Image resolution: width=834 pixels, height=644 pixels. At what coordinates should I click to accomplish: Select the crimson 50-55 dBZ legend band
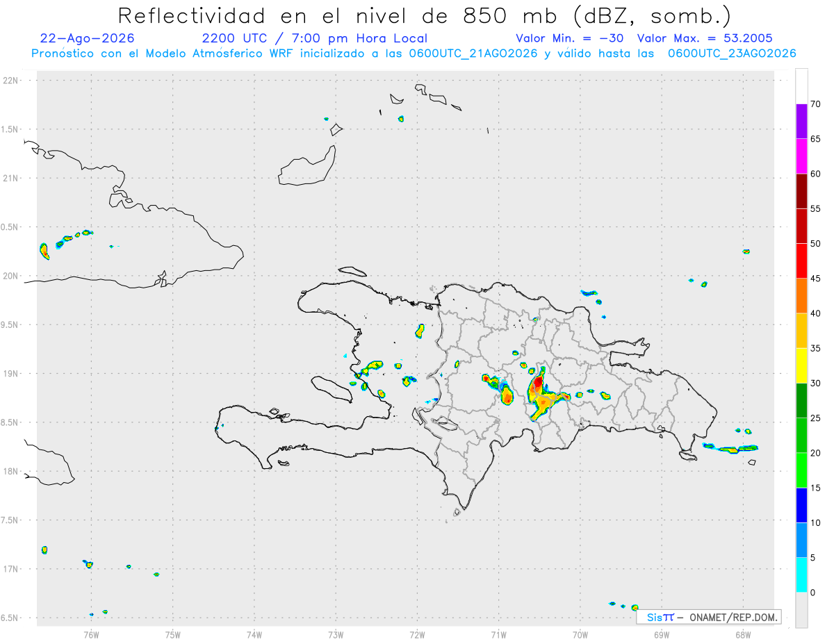[x=801, y=226]
